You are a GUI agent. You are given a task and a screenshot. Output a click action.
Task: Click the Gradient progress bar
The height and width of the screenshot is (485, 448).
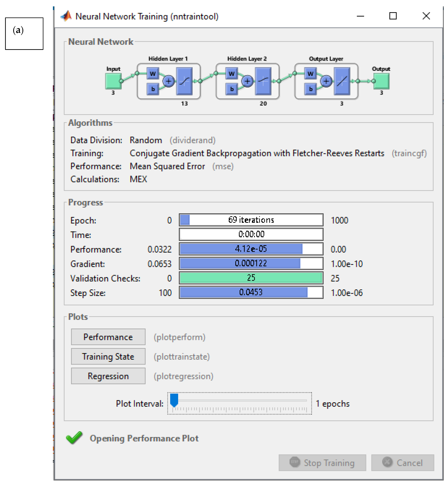[x=251, y=263]
